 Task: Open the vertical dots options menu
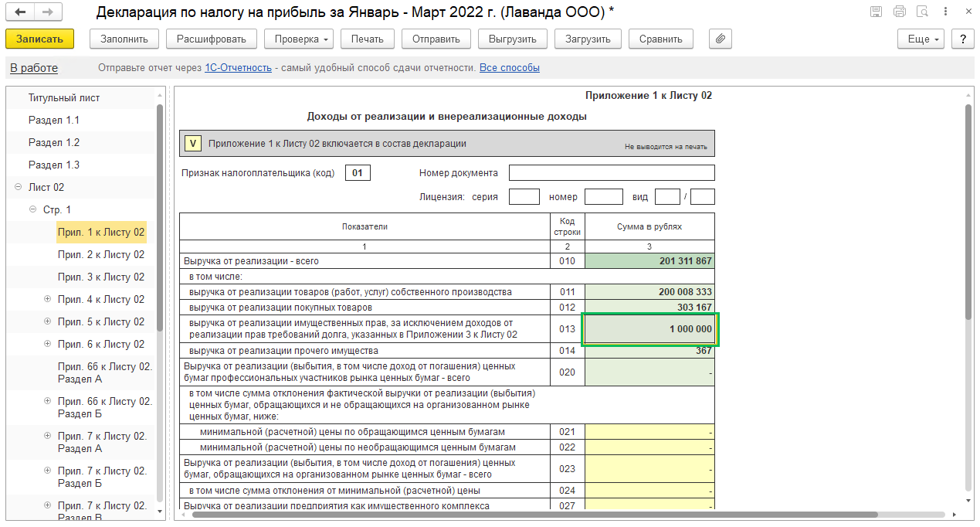(x=946, y=12)
